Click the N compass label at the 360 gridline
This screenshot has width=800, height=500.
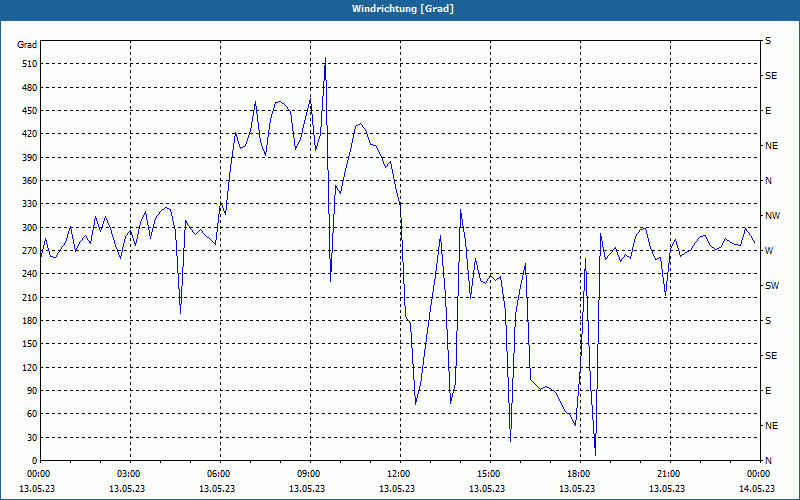[769, 181]
